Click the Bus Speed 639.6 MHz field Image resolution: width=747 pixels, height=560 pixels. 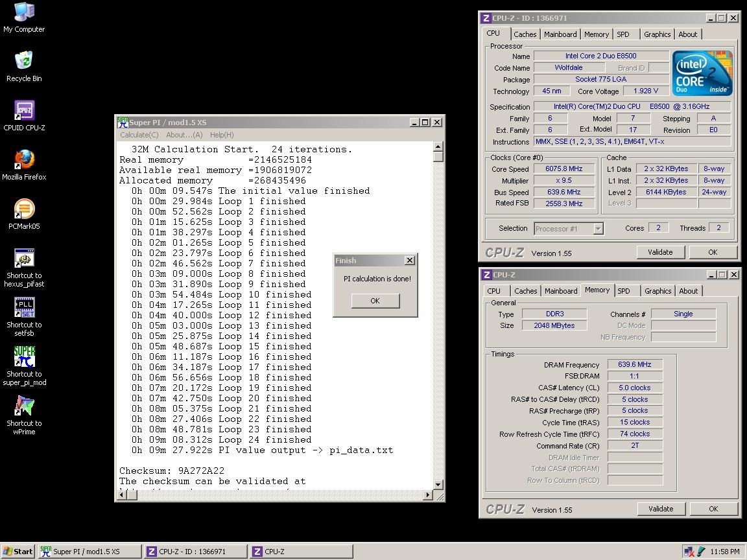564,192
